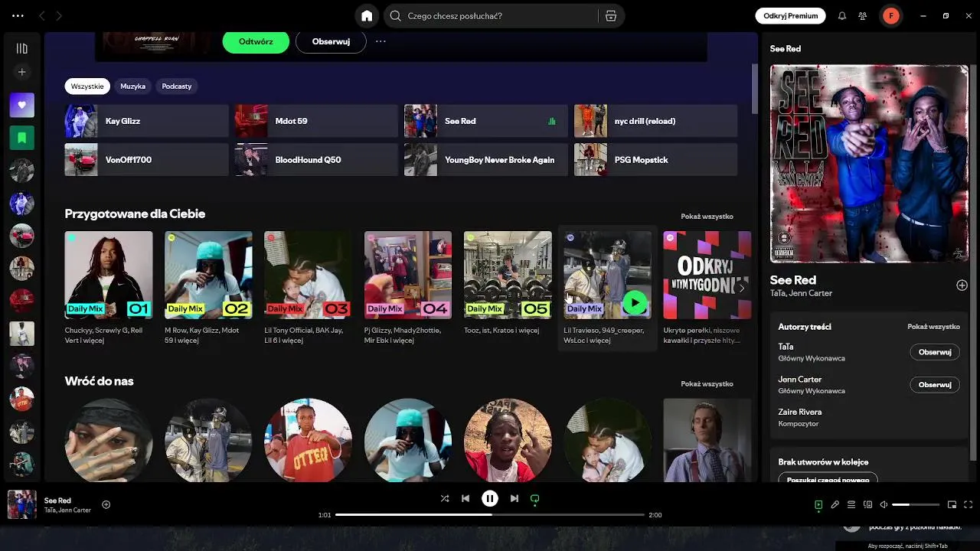This screenshot has height=551, width=980.
Task: Click the plus icon next to See Red in right panel
Action: pyautogui.click(x=962, y=285)
